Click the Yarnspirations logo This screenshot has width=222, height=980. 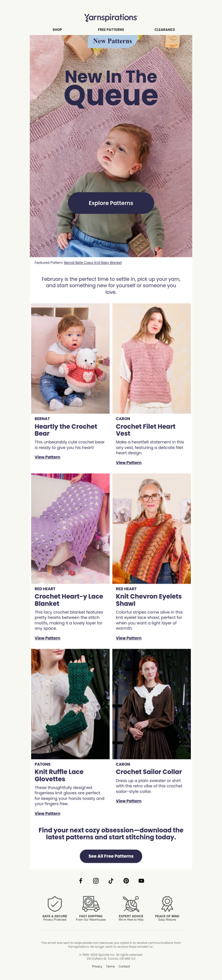pos(111,18)
